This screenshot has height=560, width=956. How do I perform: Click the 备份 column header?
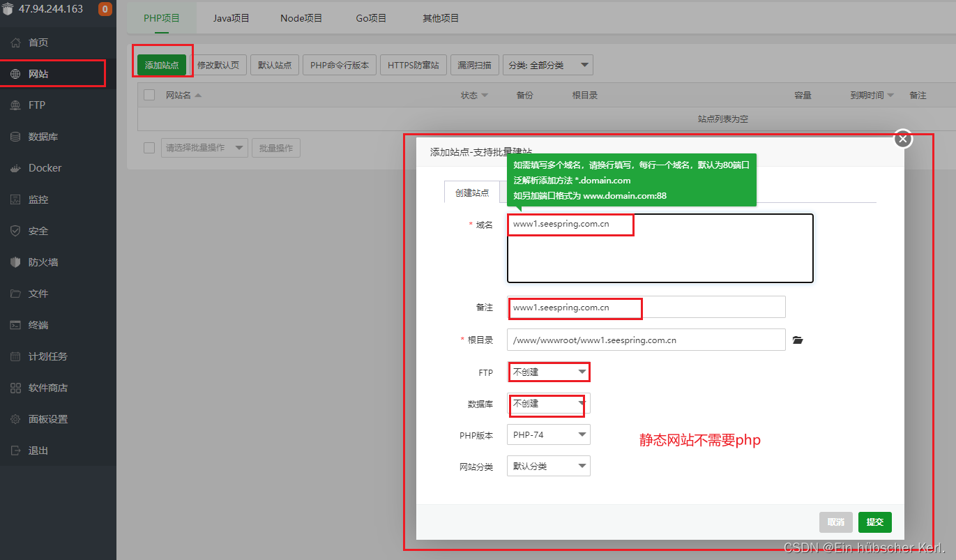click(x=525, y=95)
